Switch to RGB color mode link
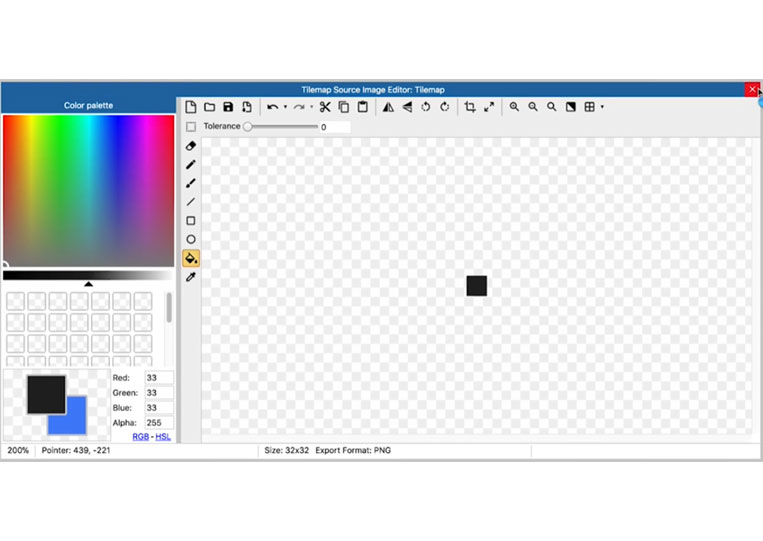Image resolution: width=763 pixels, height=541 pixels. [x=141, y=437]
